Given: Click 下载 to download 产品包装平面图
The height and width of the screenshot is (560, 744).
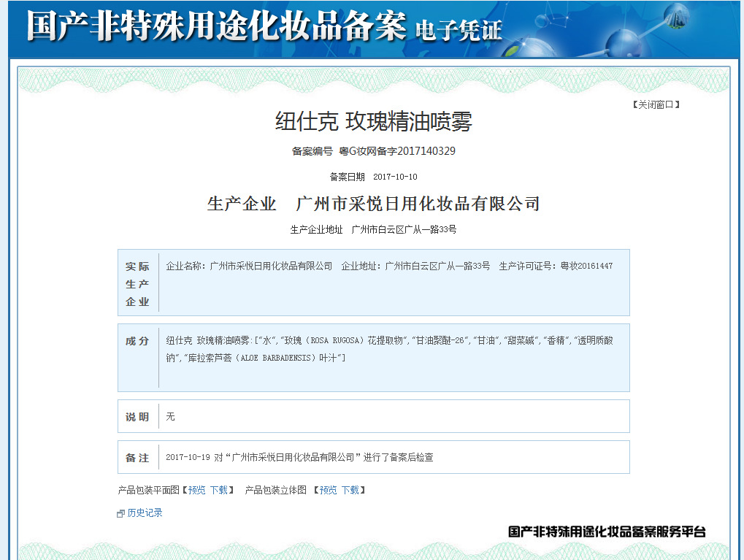Looking at the screenshot, I should (x=220, y=491).
